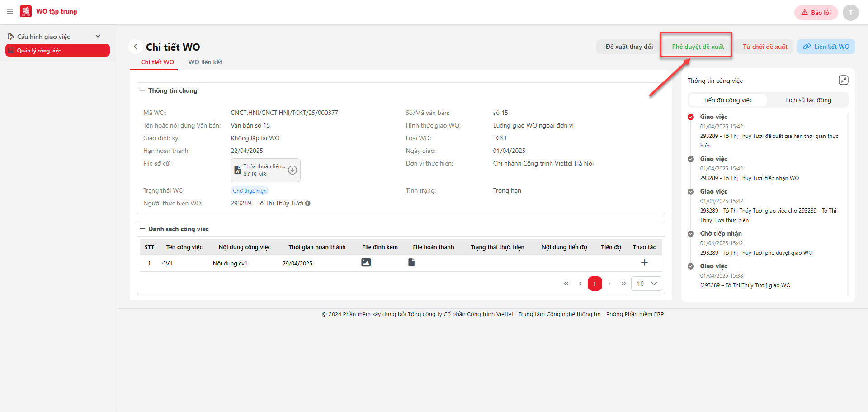Click the Phê duyệt đề xuất button
This screenshot has width=868, height=412.
click(698, 47)
